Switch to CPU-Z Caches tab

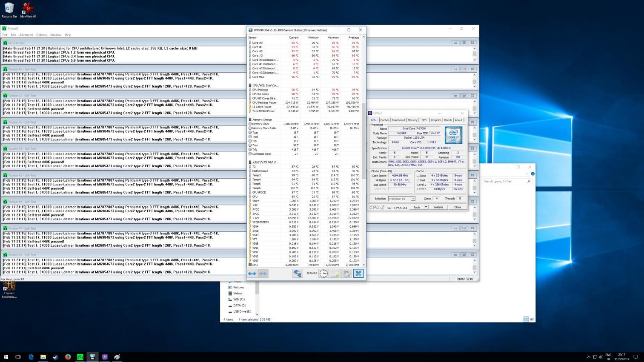[x=385, y=120]
